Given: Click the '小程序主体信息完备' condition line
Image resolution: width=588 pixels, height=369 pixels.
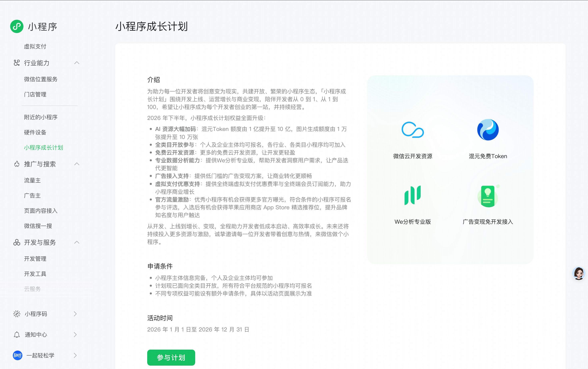Looking at the screenshot, I should point(214,278).
